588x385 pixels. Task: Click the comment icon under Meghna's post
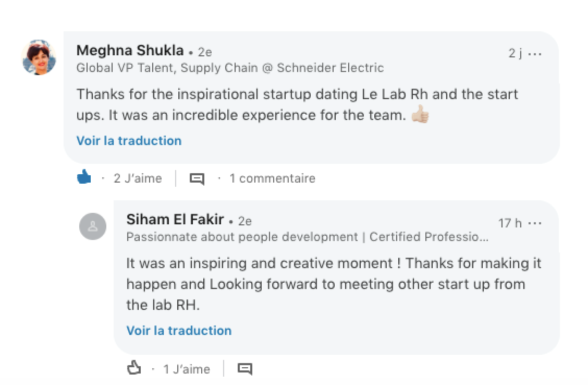(x=197, y=179)
